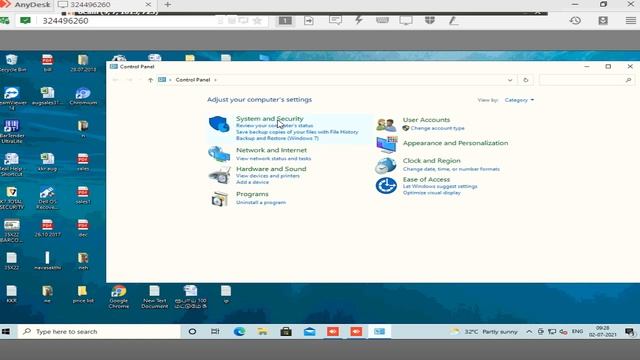Click the Appearance and Personalization monitor icon
Screen dimensions: 640x360
click(x=386, y=144)
